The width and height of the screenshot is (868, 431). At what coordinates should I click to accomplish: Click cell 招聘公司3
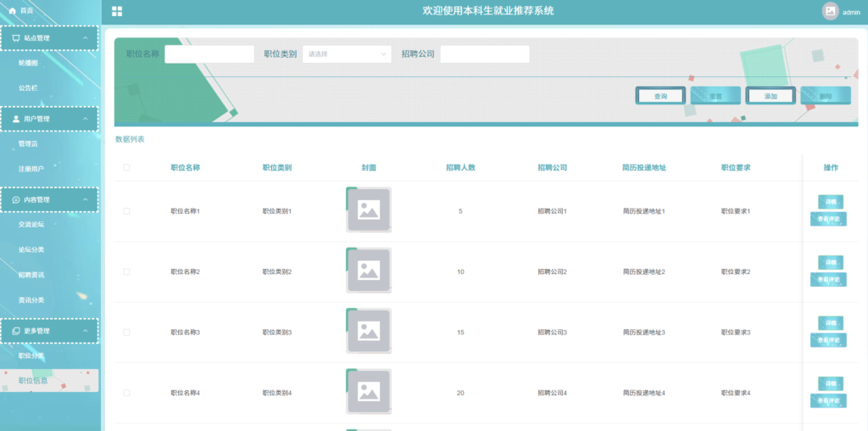pyautogui.click(x=552, y=333)
